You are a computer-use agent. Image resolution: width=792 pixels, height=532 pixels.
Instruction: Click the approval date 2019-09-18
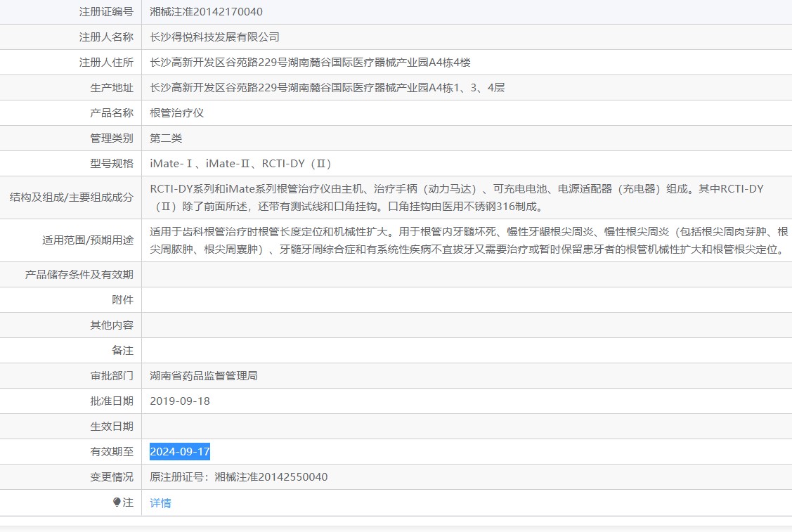[x=180, y=401]
